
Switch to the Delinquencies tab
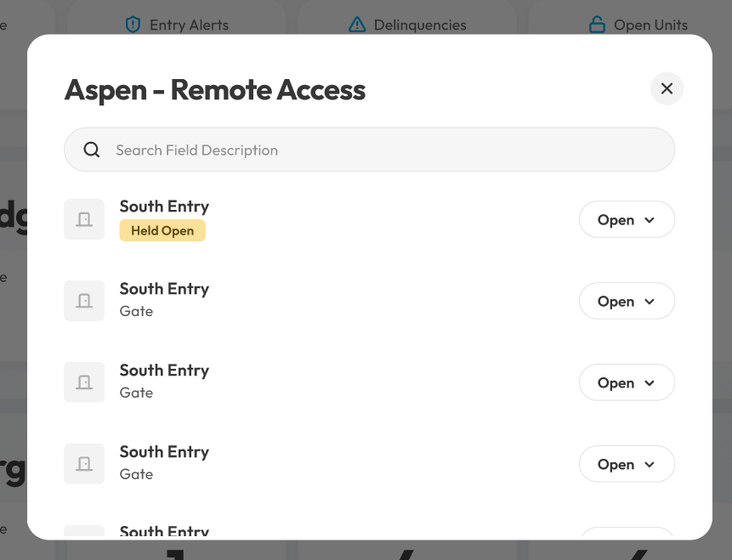(408, 25)
